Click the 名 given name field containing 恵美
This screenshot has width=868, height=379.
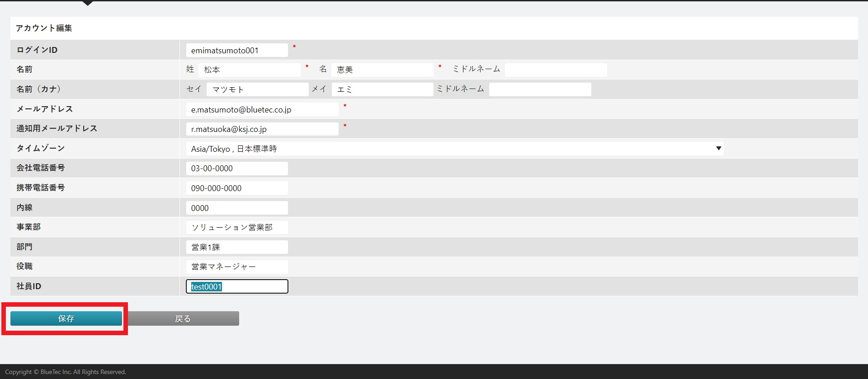382,70
